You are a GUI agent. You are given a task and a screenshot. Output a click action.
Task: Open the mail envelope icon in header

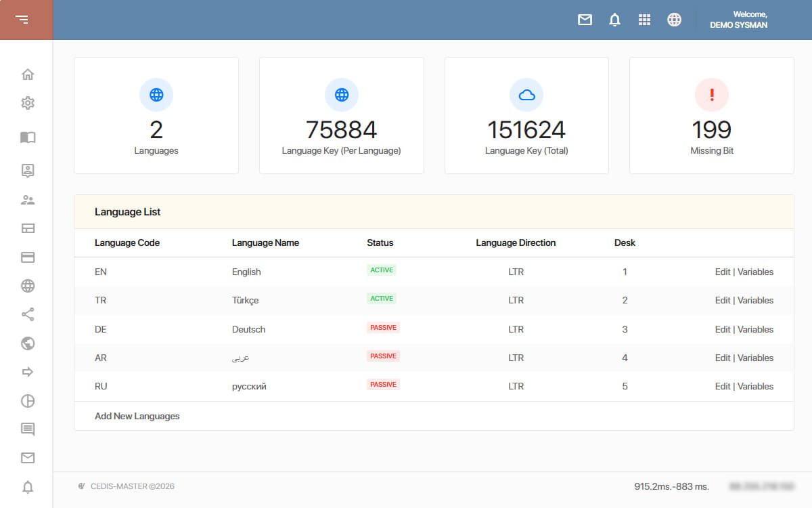585,20
